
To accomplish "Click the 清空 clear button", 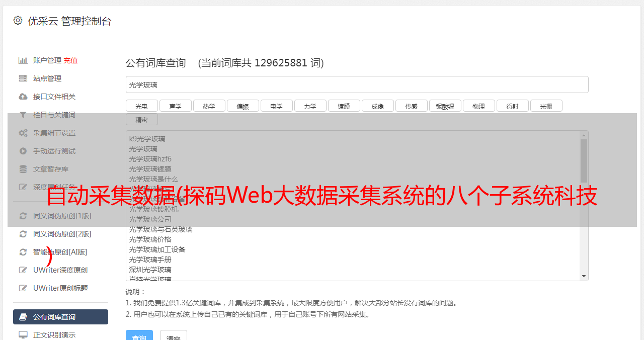I will coord(174,335).
